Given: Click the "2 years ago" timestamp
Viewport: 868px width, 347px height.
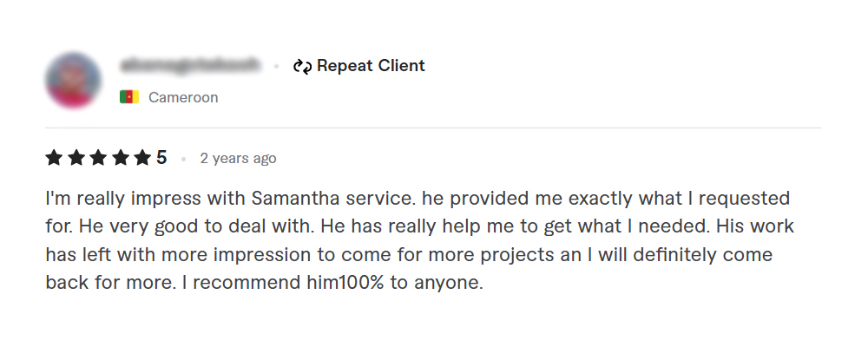Looking at the screenshot, I should [x=238, y=159].
